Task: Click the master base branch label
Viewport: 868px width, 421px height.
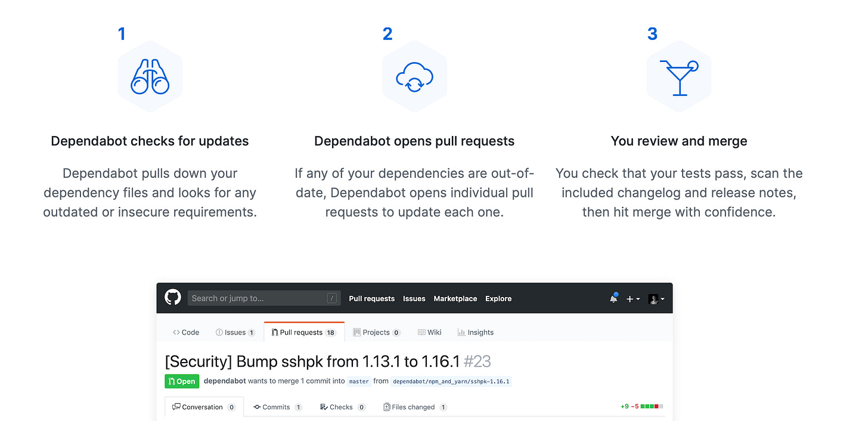Action: click(359, 381)
